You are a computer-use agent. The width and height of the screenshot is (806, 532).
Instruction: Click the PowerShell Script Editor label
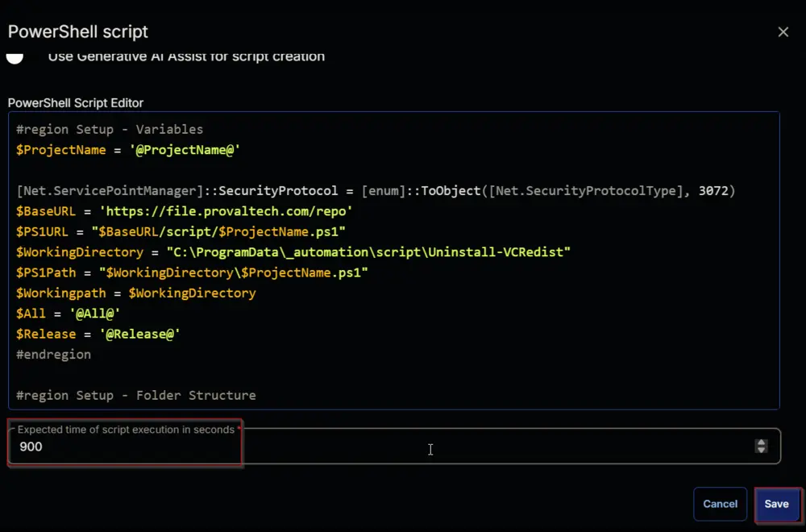click(76, 103)
